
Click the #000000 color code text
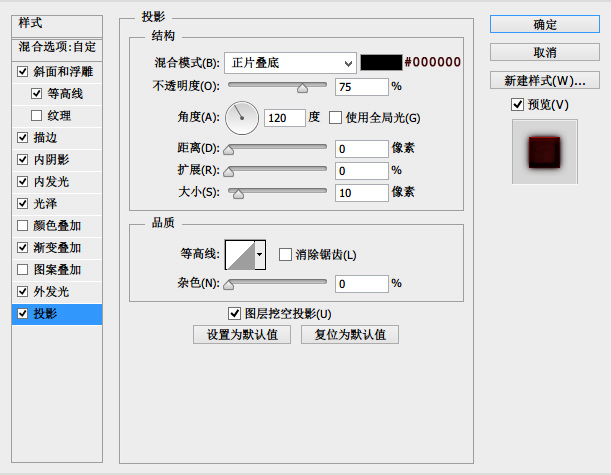(x=433, y=62)
